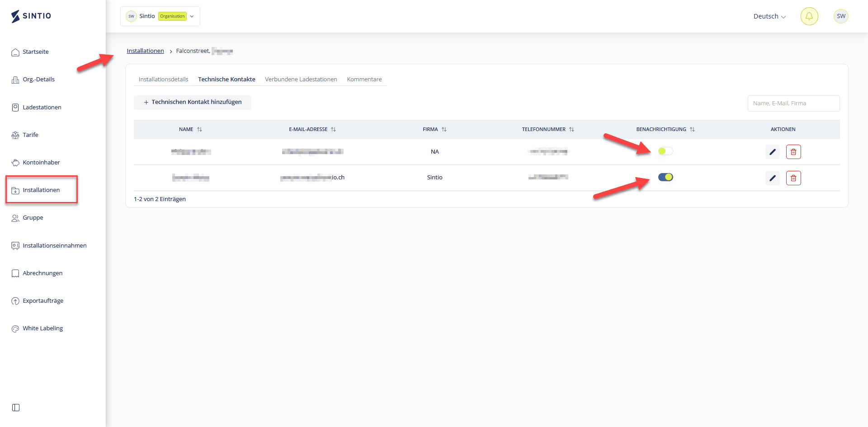868x427 pixels.
Task: Follow the Installationen breadcrumb link
Action: pyautogui.click(x=145, y=51)
